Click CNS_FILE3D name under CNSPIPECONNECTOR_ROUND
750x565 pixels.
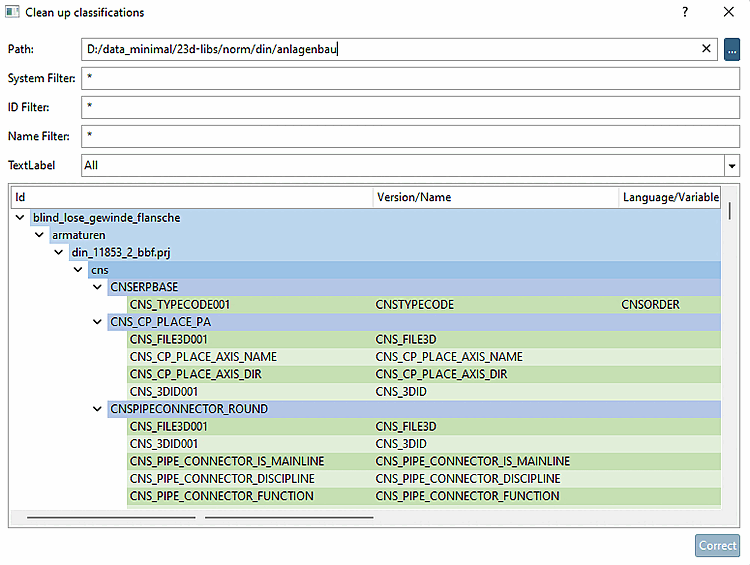(x=406, y=427)
